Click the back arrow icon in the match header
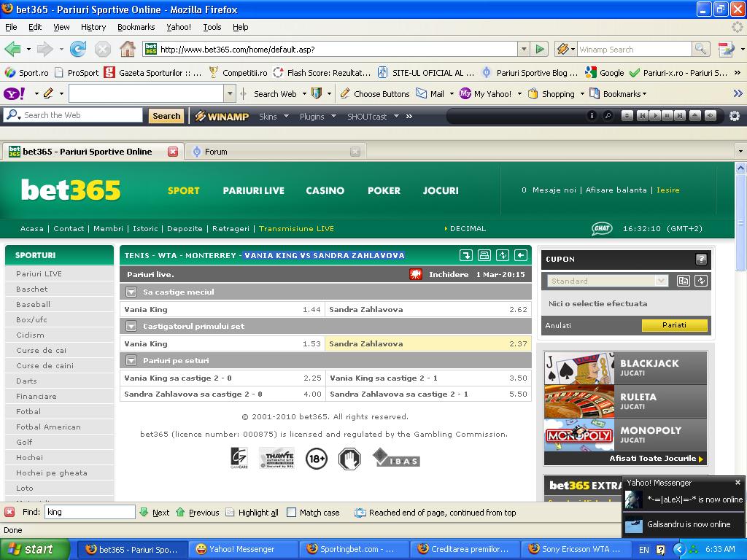 pyautogui.click(x=521, y=255)
